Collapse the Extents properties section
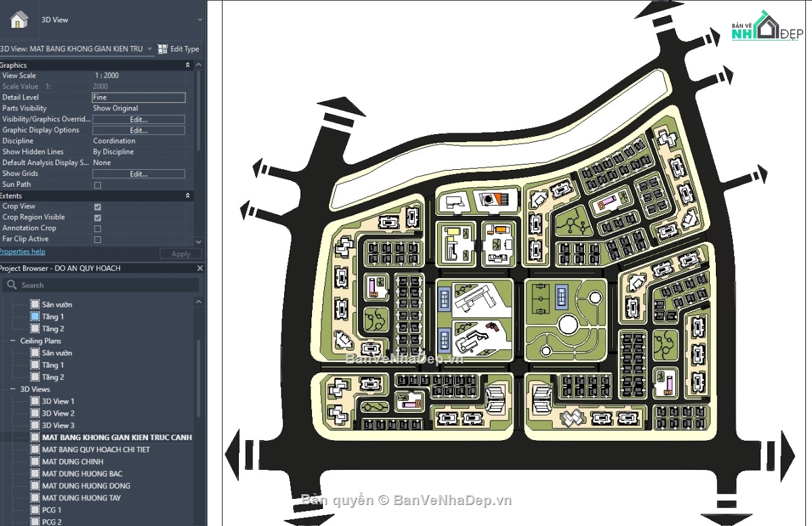 coord(188,196)
